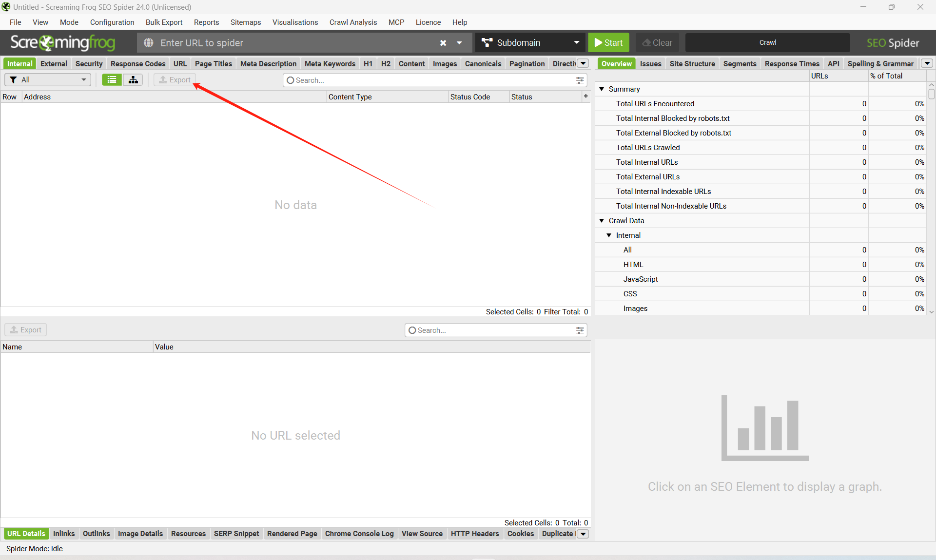Screen dimensions: 936x560
Task: Open the File menu
Action: [x=16, y=22]
